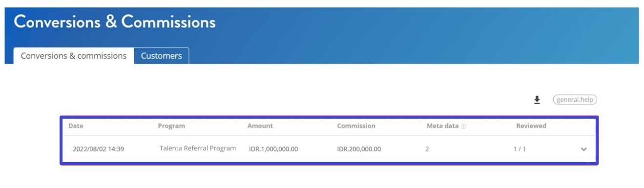Click the Amount column header
This screenshot has width=644, height=188.
tap(260, 125)
